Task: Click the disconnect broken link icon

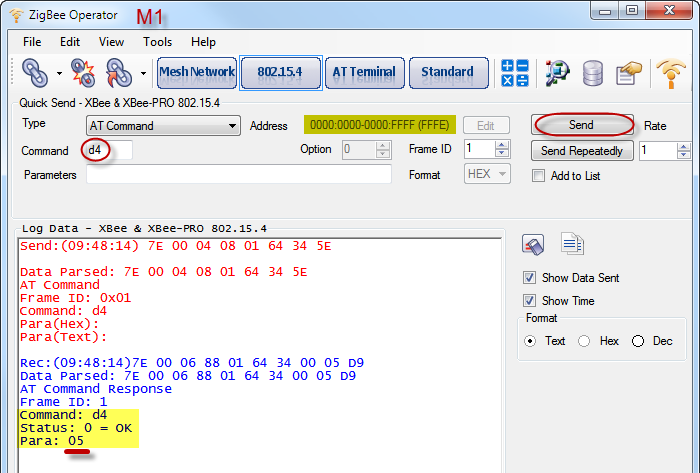Action: [83, 73]
